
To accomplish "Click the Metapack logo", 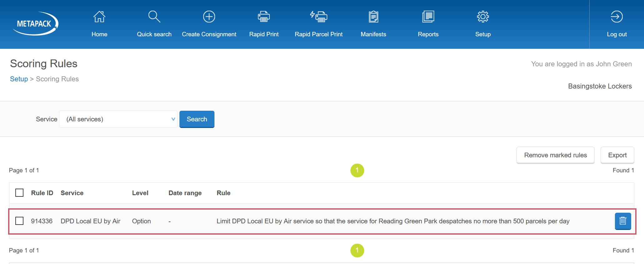I will point(35,23).
